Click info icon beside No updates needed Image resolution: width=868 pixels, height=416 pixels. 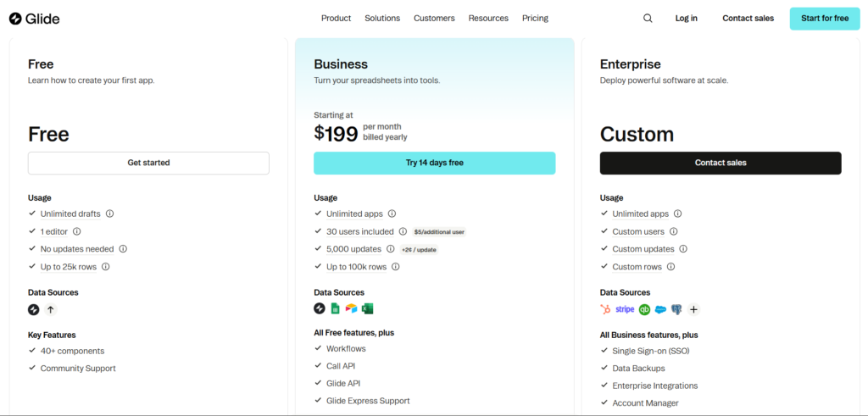coord(123,249)
